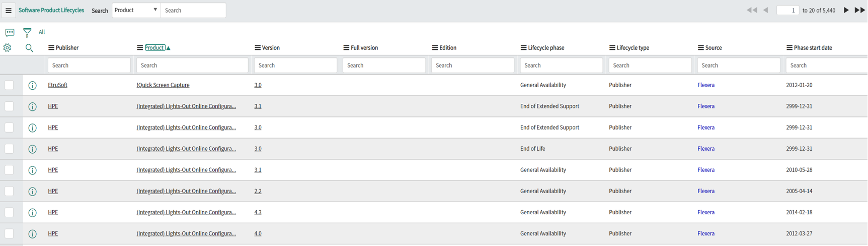Open EtruSoft publisher link

point(57,85)
